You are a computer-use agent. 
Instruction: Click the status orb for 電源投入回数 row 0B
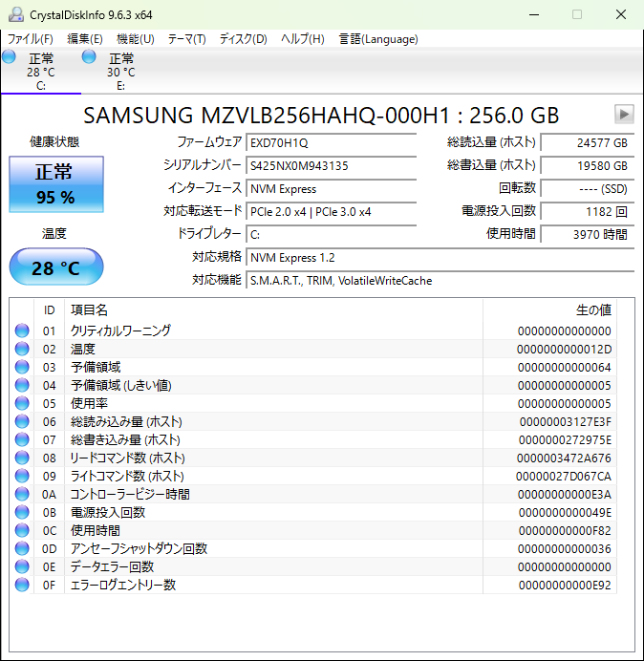pyautogui.click(x=22, y=513)
